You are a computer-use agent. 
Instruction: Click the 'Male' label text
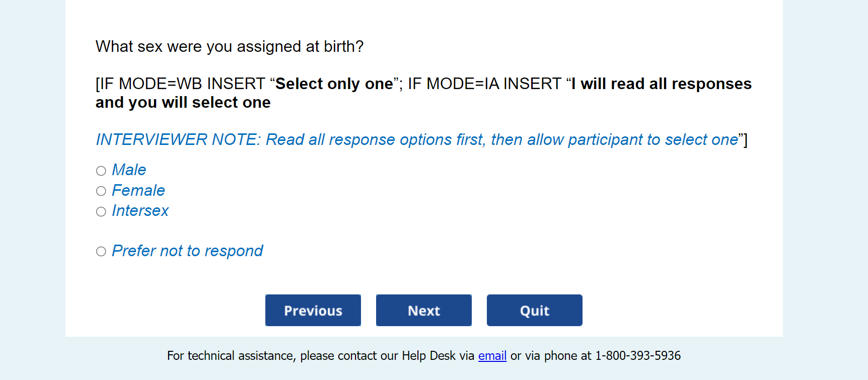click(129, 170)
